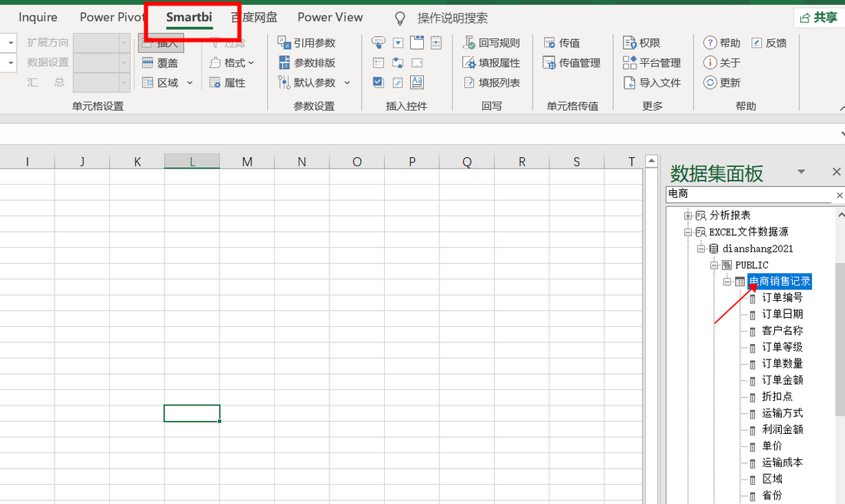Click the dataset tree scrollbar thumb
Screen dimensions: 845x504
click(x=840, y=339)
